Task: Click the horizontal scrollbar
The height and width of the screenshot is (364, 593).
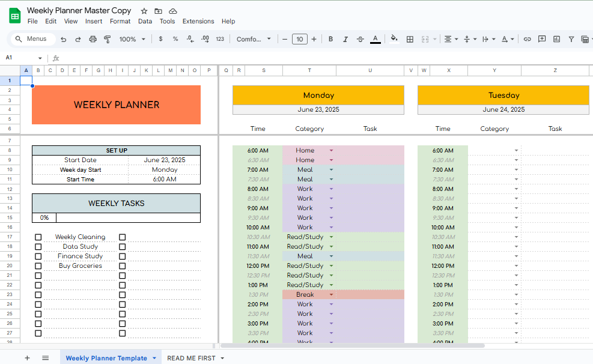Action: tap(353, 345)
